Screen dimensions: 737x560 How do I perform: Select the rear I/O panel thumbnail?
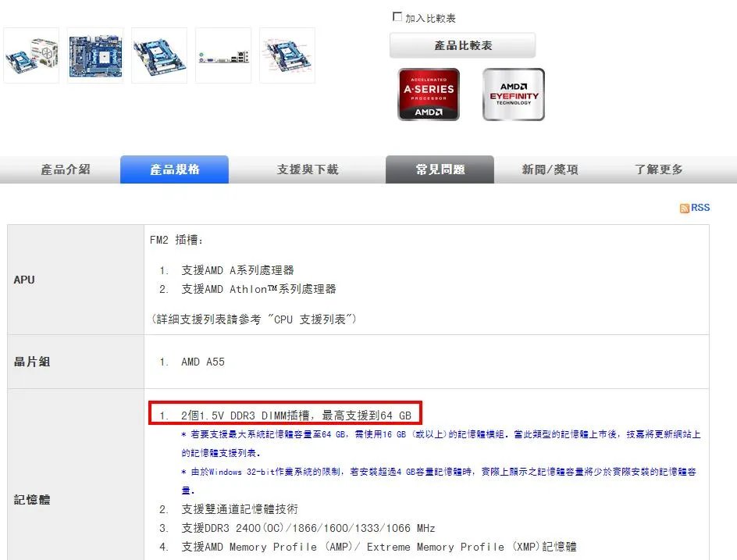tap(223, 55)
